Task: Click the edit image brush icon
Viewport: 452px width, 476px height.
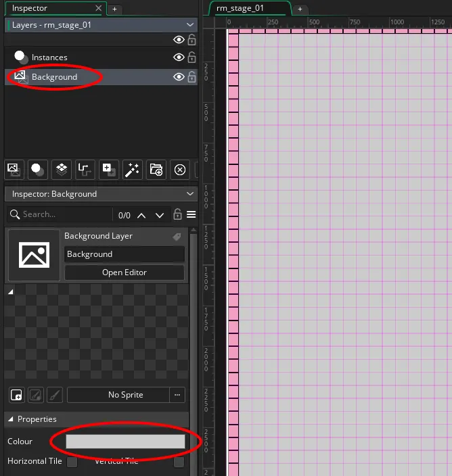Action: click(55, 395)
